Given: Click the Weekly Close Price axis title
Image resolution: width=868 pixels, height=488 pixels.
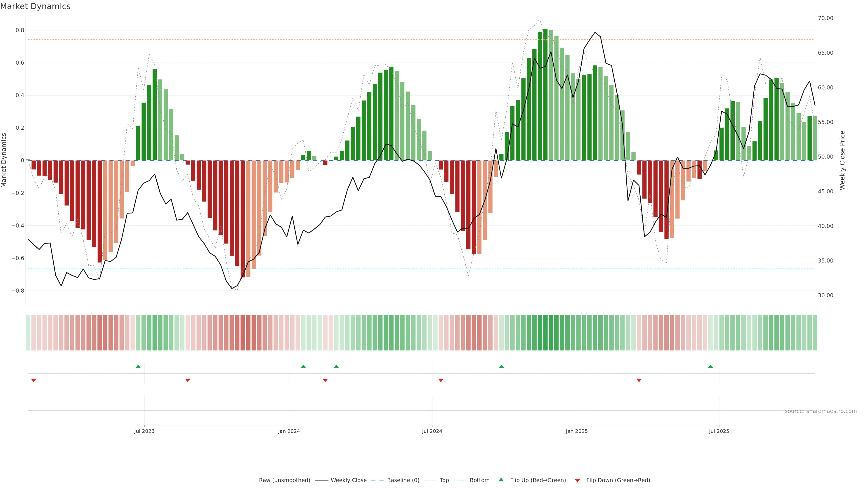Looking at the screenshot, I should [x=842, y=160].
